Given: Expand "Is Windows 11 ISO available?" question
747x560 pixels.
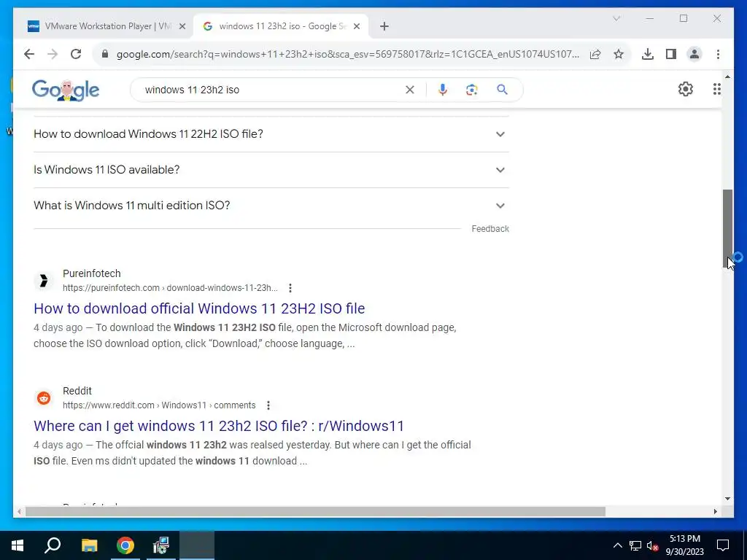Looking at the screenshot, I should [x=271, y=170].
